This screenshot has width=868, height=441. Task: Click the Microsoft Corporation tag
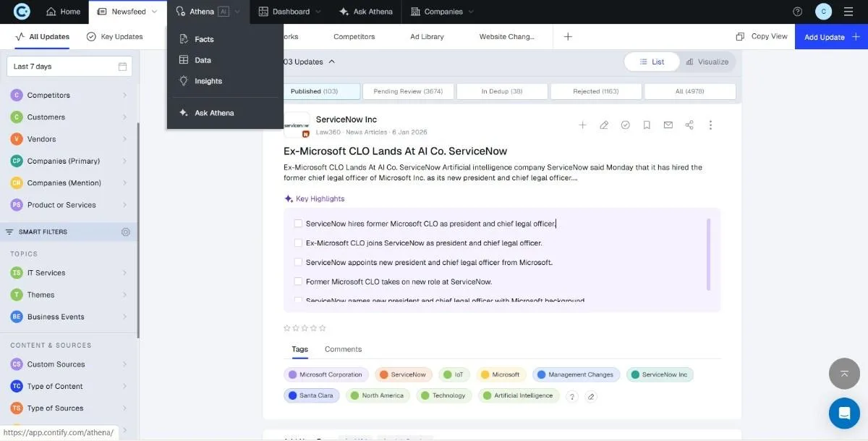coord(326,374)
